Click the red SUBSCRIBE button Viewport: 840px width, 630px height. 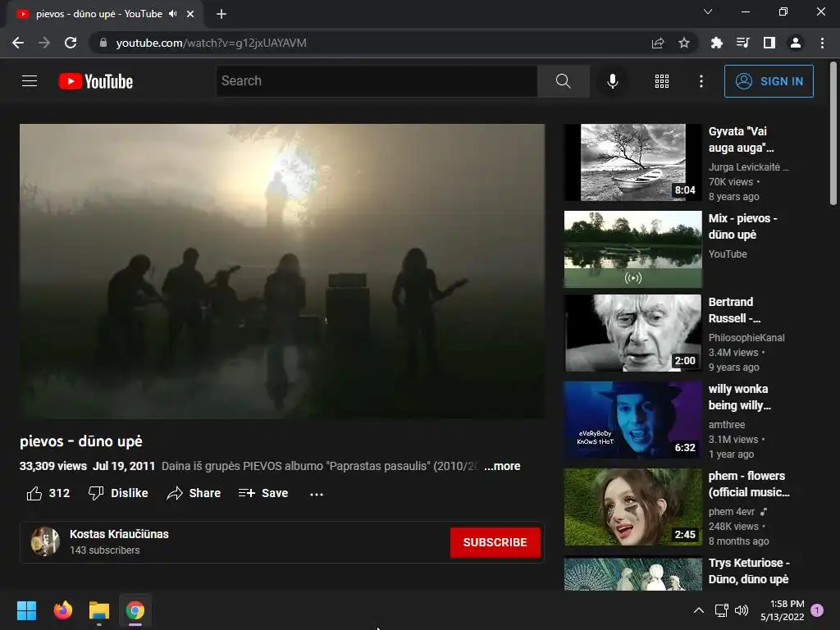click(495, 542)
